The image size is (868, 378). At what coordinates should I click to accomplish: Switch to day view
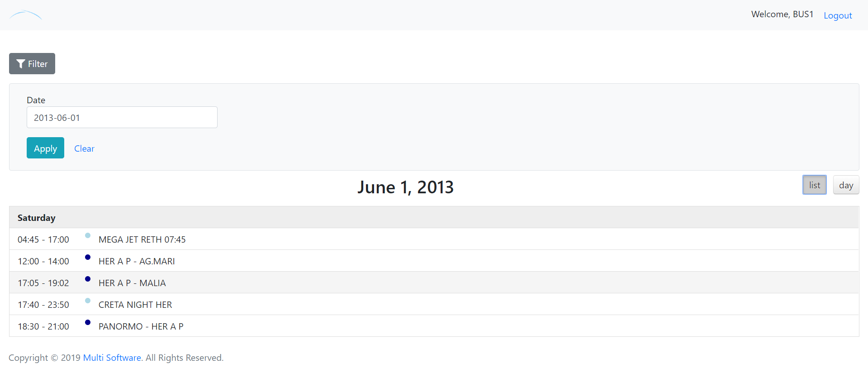pos(846,185)
